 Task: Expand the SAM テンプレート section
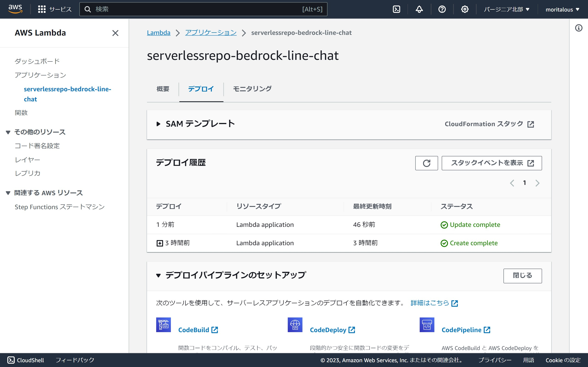click(158, 124)
